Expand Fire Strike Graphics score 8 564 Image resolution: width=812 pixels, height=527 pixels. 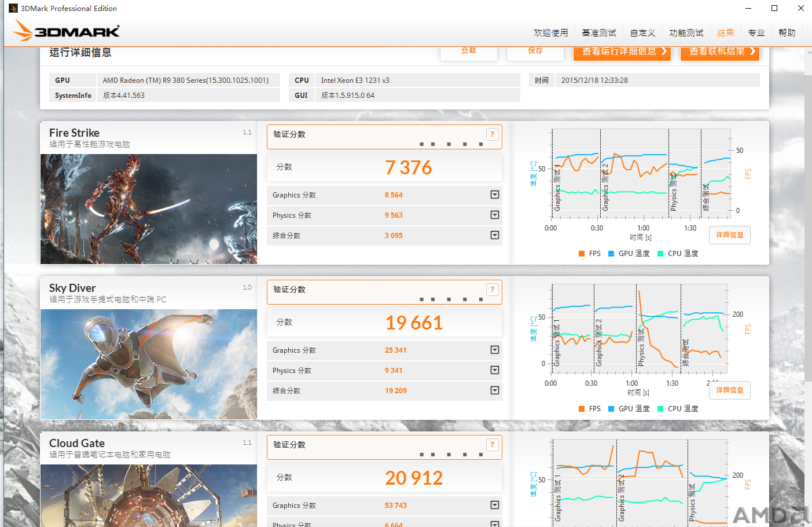coord(495,195)
